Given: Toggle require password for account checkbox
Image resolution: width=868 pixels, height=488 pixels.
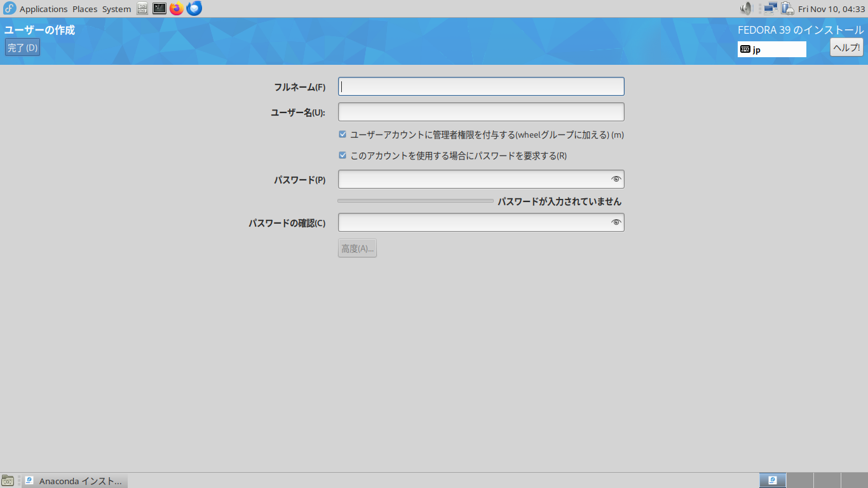Looking at the screenshot, I should pyautogui.click(x=342, y=155).
